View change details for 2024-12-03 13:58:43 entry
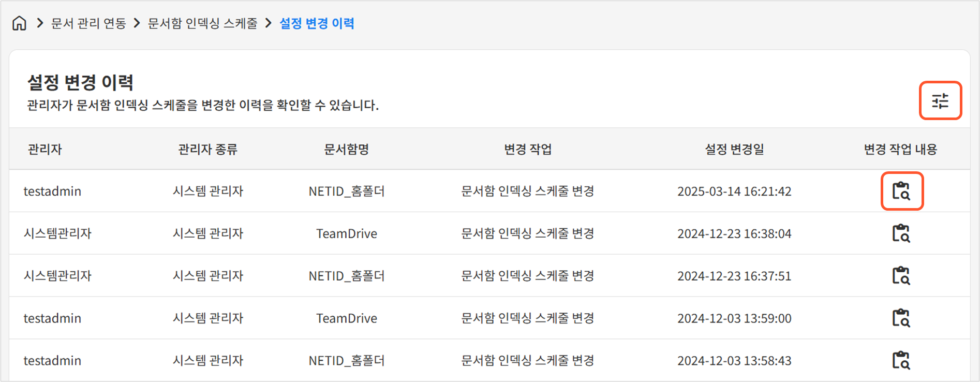980x382 pixels. click(x=901, y=360)
